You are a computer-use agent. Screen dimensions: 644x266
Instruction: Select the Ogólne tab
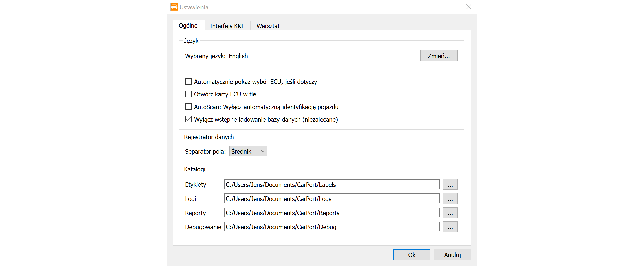(x=188, y=26)
